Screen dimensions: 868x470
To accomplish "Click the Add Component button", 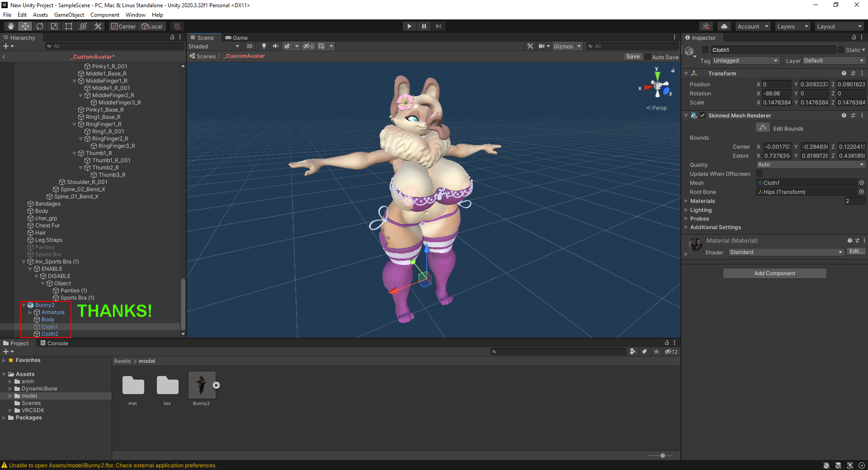I will click(x=774, y=273).
